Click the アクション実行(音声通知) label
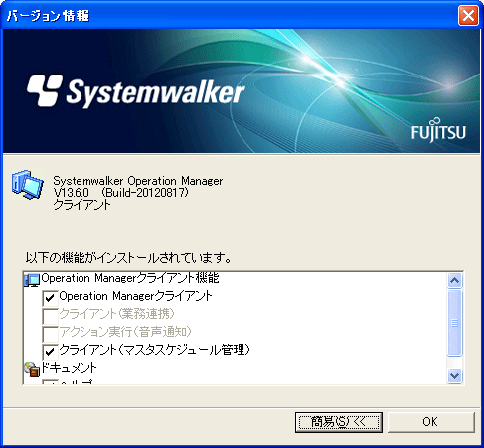484x448 pixels. pos(125,332)
